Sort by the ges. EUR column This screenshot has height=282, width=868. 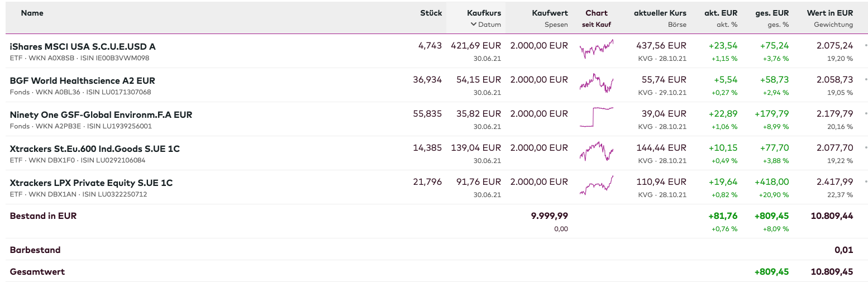click(773, 13)
